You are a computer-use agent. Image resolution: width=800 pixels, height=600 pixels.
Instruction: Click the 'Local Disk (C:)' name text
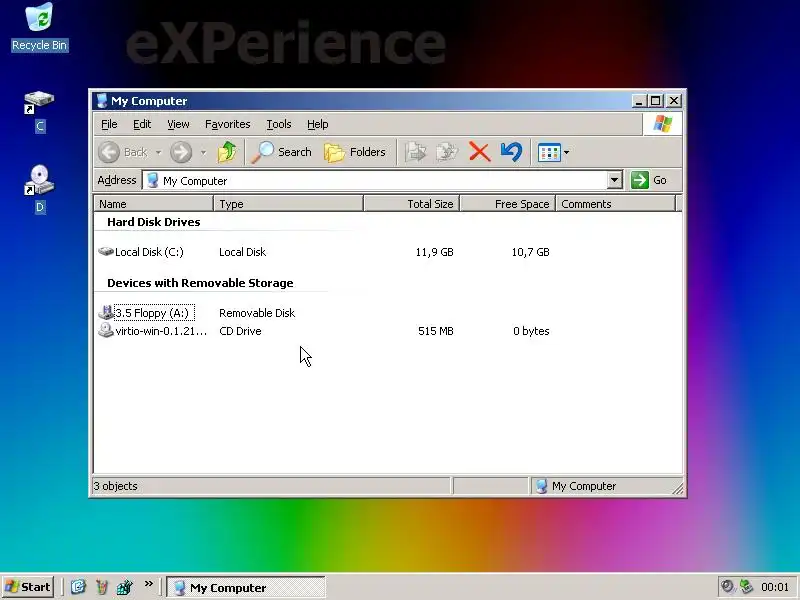149,252
